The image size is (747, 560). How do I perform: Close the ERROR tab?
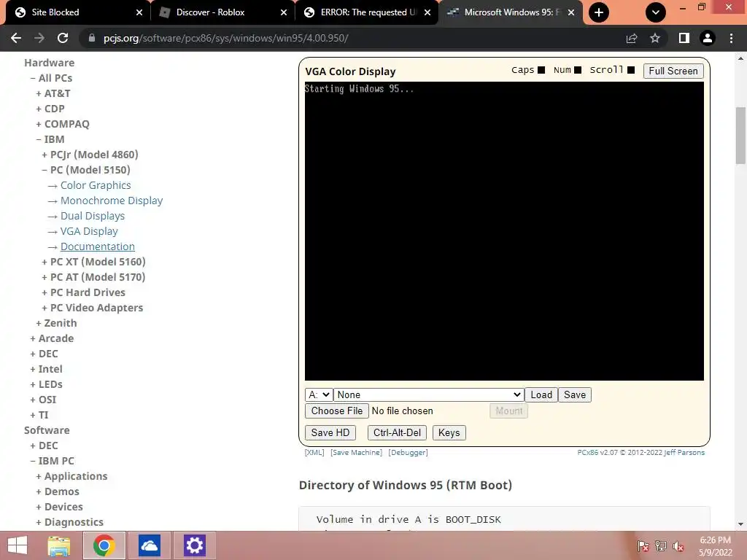pyautogui.click(x=427, y=12)
